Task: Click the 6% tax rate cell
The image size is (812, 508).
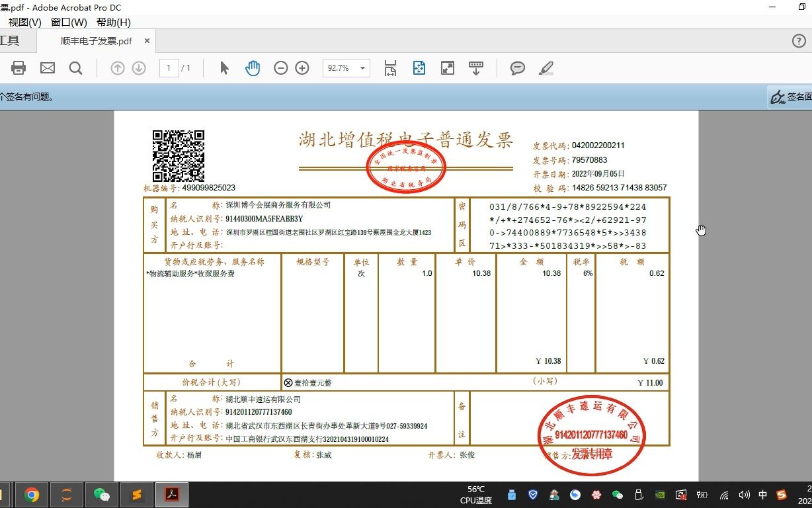Action: pos(587,273)
